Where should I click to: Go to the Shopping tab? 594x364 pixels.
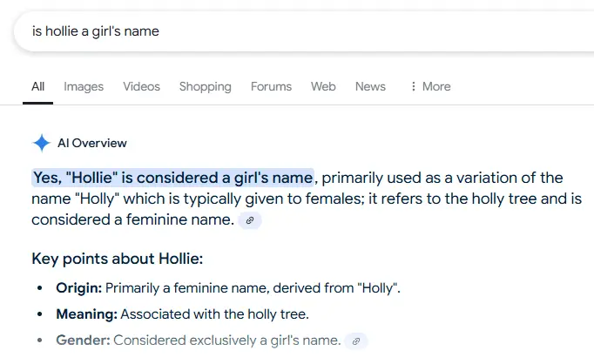[x=205, y=86]
